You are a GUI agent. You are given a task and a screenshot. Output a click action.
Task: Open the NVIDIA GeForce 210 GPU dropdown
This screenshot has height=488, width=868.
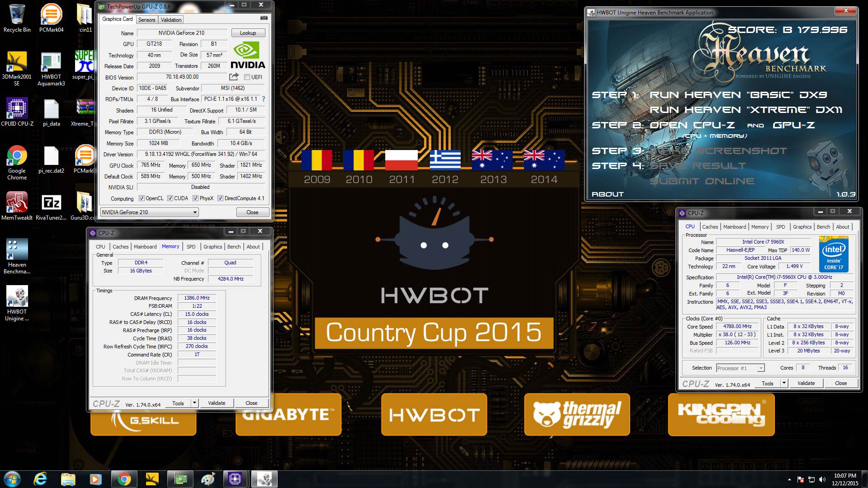(x=150, y=212)
